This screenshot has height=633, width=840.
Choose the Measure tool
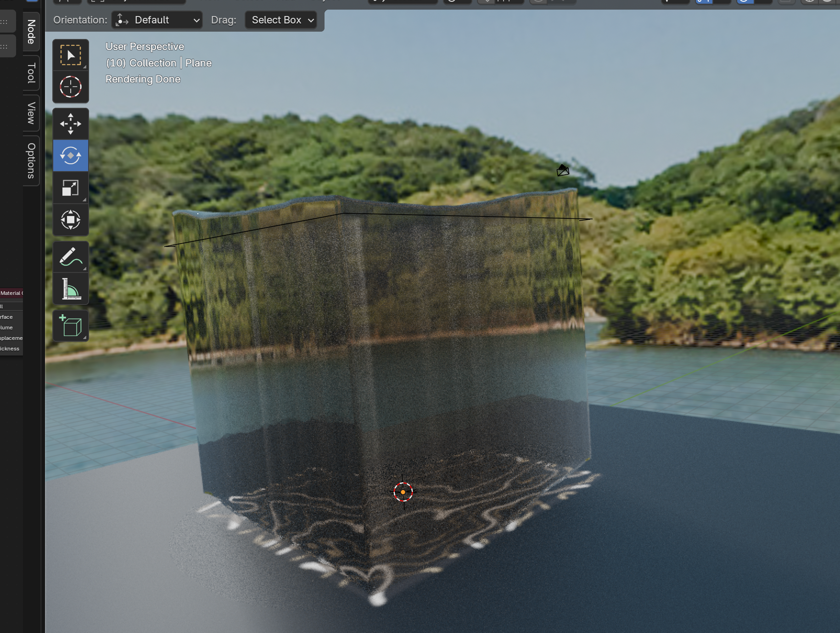tap(71, 289)
